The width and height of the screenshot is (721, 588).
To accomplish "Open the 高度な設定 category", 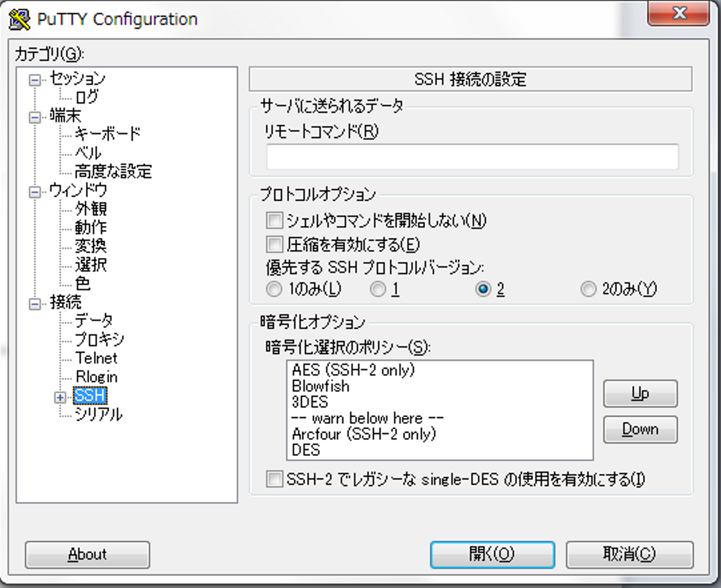I will pos(113,172).
